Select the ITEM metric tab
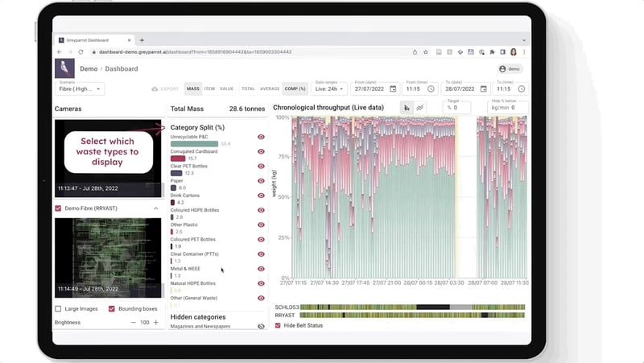Viewport: 644px width, 363px height. (209, 89)
